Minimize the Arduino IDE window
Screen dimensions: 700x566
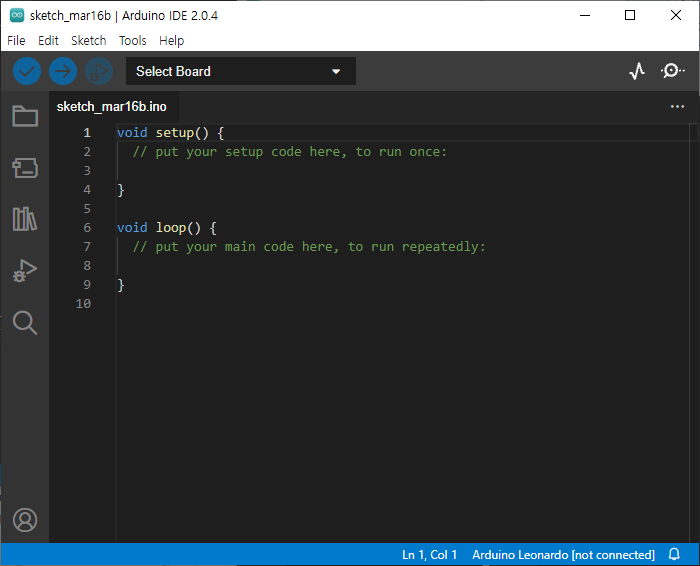[x=585, y=15]
